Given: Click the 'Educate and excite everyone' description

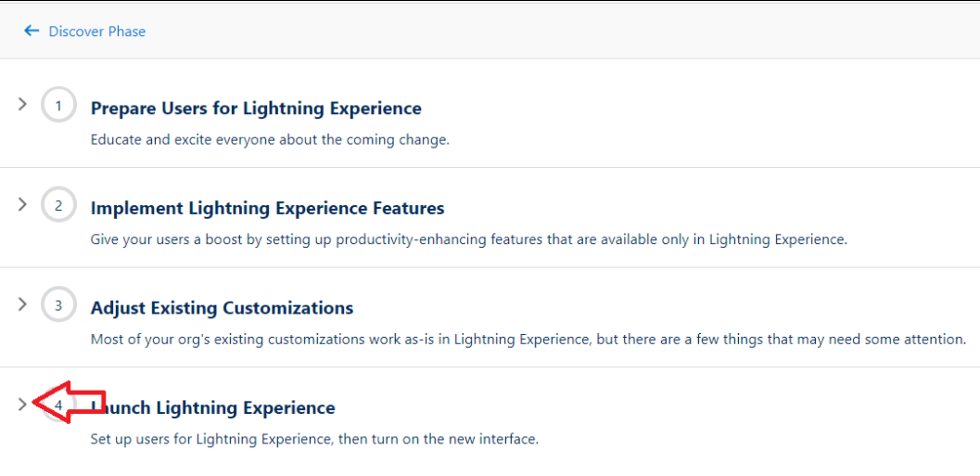Looking at the screenshot, I should [x=270, y=140].
